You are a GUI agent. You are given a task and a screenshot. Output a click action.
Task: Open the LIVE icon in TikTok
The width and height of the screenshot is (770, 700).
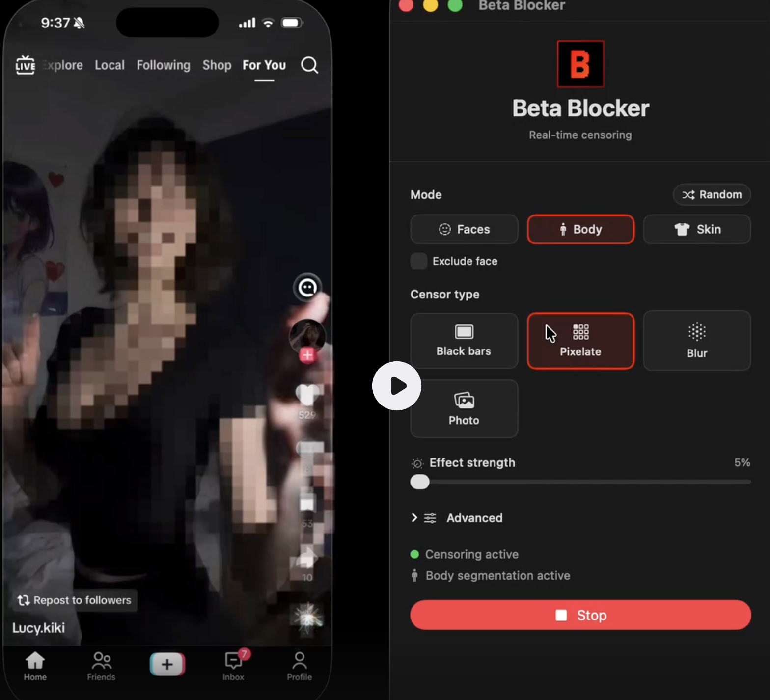(25, 65)
